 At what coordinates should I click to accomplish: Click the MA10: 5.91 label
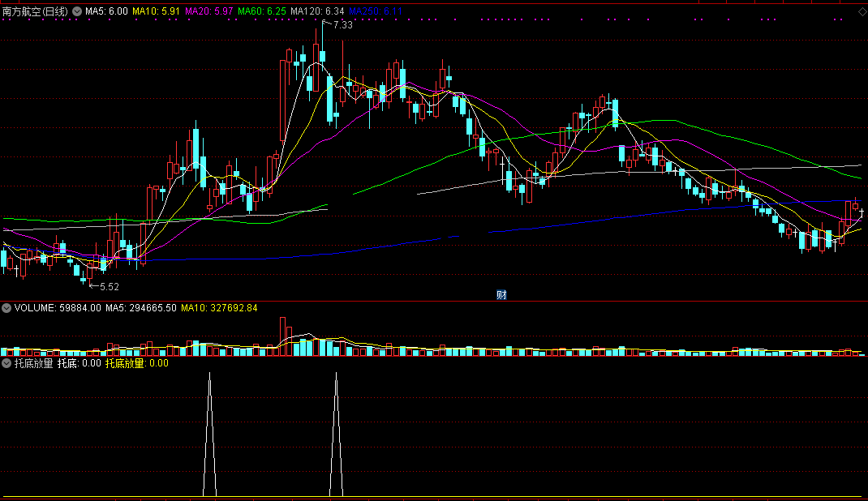click(156, 11)
